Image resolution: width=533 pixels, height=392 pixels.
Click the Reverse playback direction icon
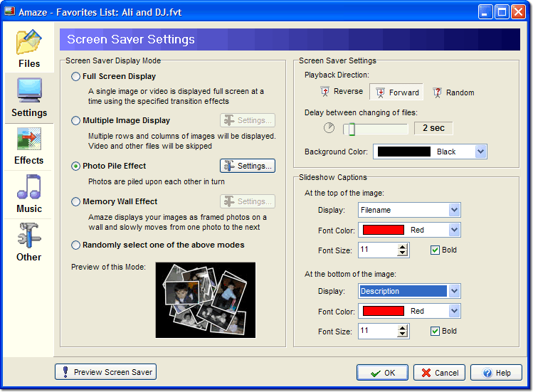coord(325,92)
